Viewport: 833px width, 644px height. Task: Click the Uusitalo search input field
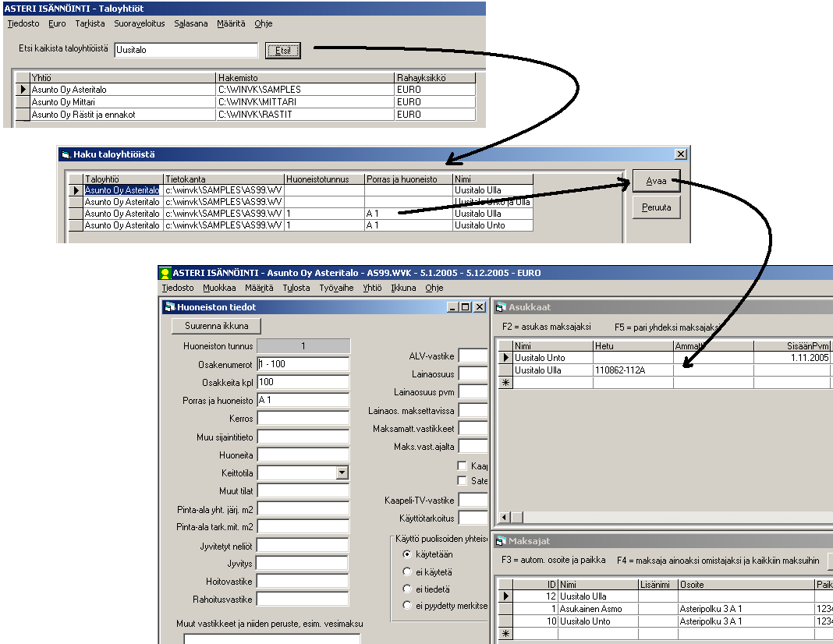[186, 50]
